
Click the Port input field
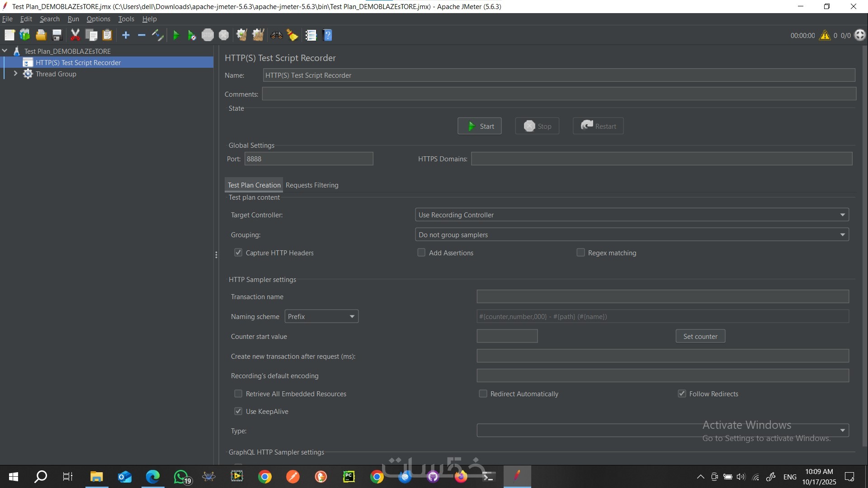[308, 159]
